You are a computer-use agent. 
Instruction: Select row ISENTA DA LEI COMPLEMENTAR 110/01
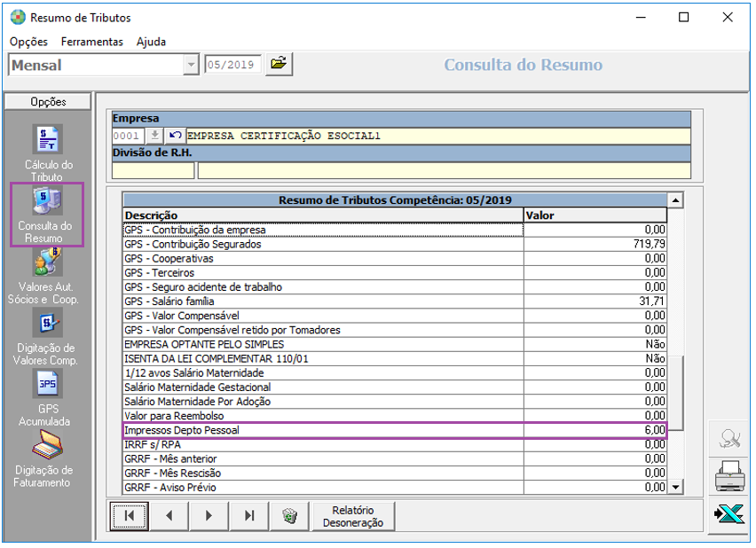(395, 358)
